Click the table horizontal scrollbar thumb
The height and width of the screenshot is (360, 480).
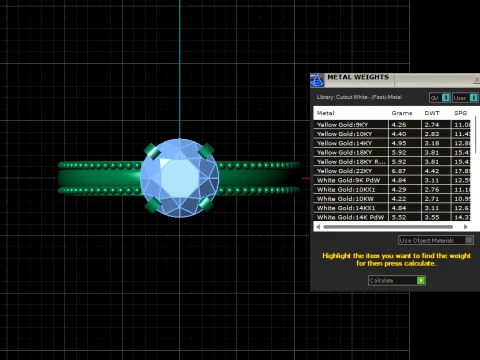point(388,227)
